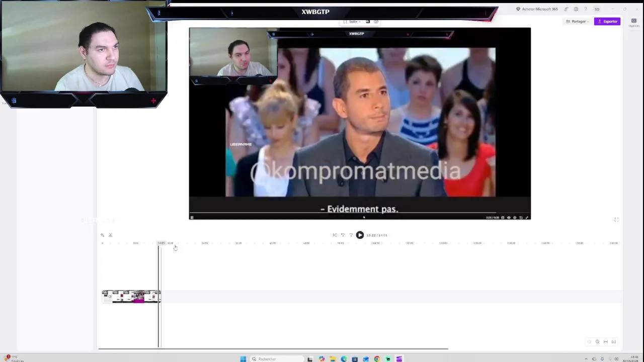
Task: Play the timeline with the main play button
Action: tap(360, 235)
